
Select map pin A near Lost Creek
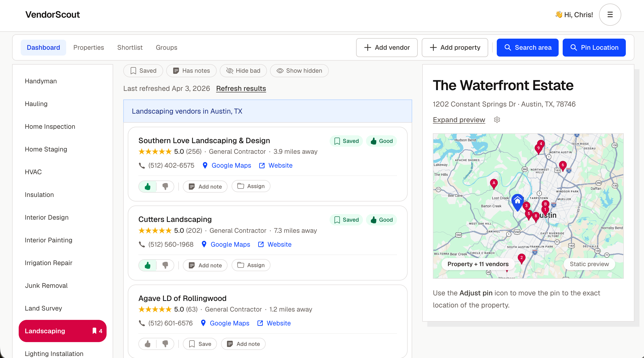(x=494, y=184)
